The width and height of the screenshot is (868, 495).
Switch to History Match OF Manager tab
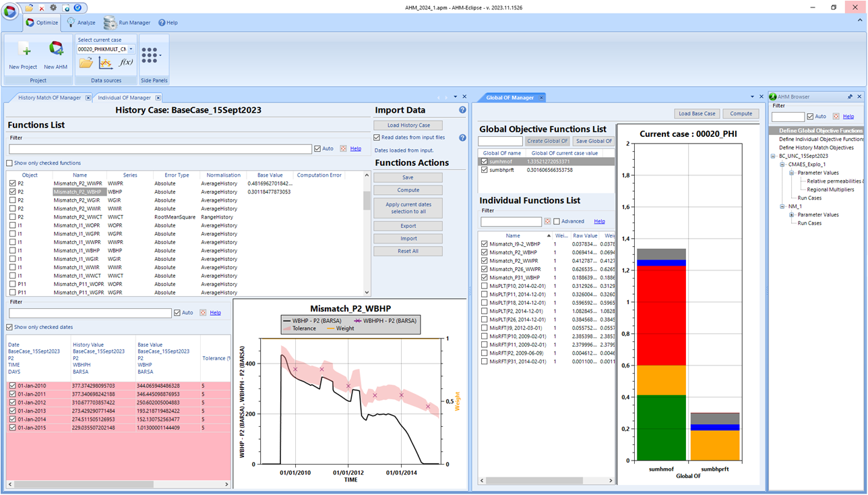(x=49, y=98)
